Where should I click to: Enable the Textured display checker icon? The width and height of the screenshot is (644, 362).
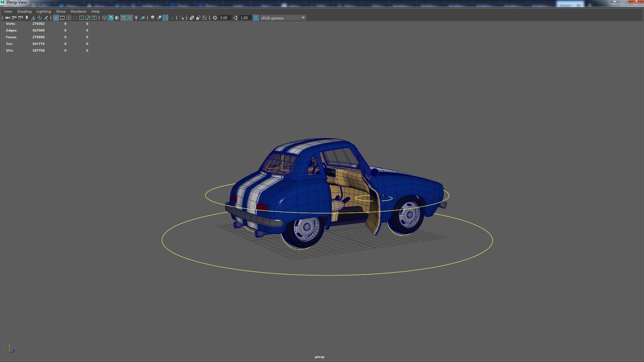pyautogui.click(x=130, y=18)
